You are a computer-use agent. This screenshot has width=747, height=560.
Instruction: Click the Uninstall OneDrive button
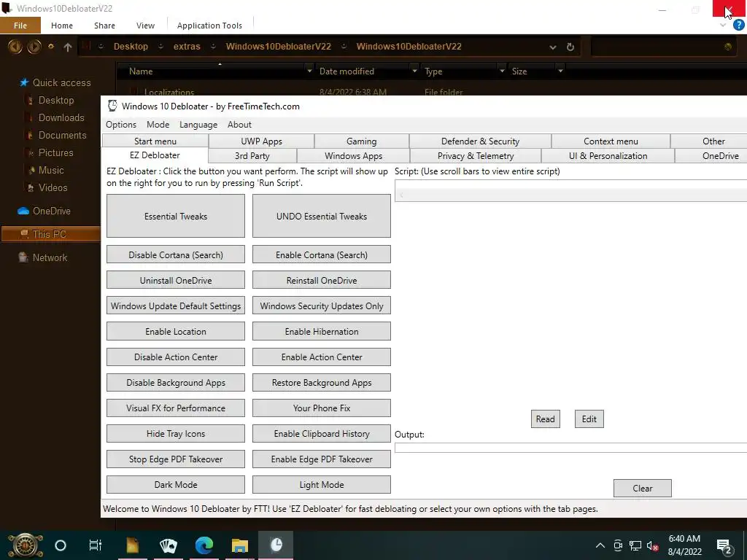(x=176, y=281)
